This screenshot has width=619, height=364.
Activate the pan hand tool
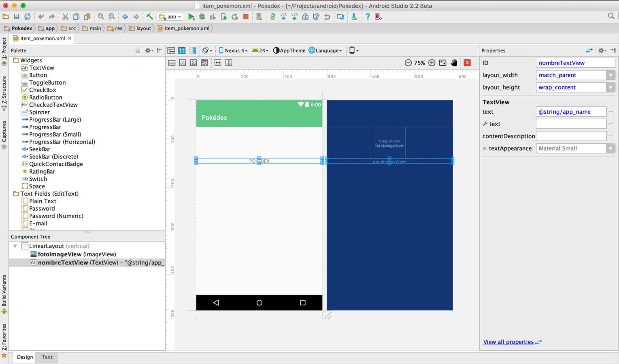tap(454, 63)
